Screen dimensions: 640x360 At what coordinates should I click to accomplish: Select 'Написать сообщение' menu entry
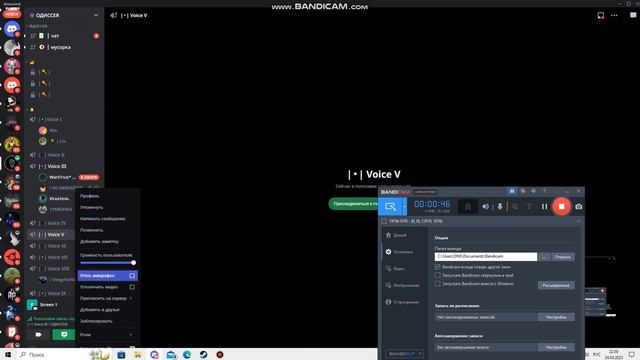[107, 219]
